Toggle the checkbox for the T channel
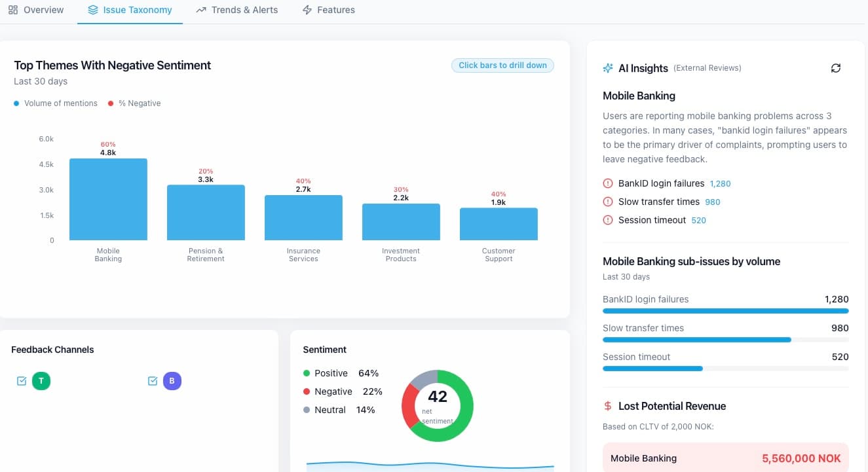868x472 pixels. tap(21, 380)
